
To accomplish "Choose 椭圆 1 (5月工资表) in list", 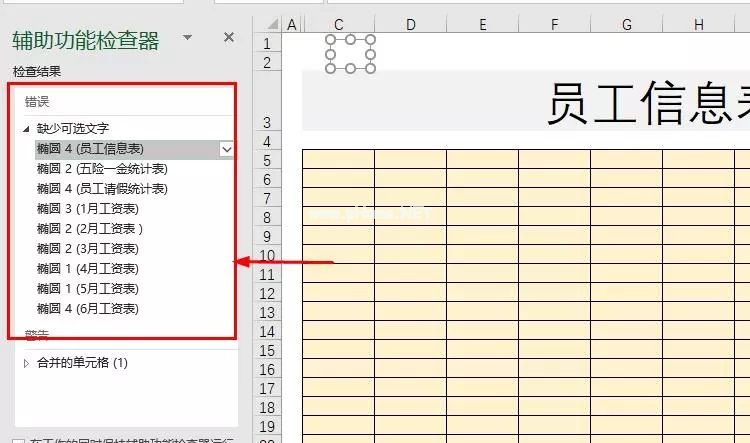I will (88, 289).
